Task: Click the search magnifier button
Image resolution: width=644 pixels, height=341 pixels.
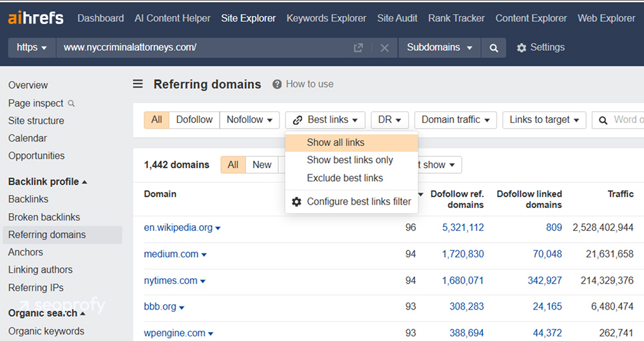Action: [494, 48]
